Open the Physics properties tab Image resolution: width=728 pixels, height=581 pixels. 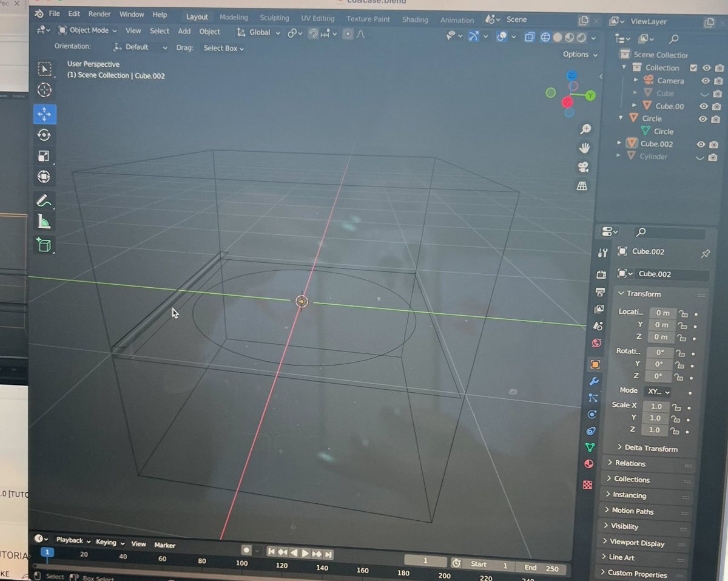pos(592,414)
